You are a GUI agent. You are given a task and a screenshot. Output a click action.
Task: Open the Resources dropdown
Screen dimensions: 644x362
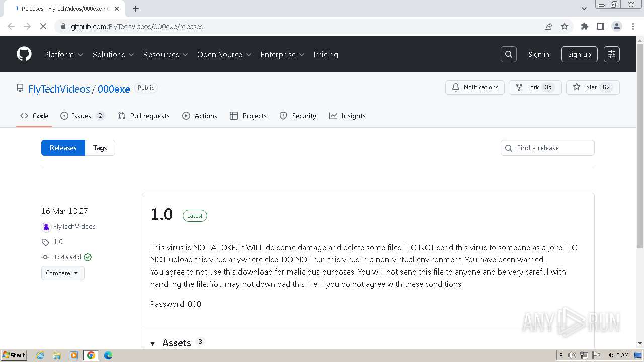click(166, 54)
